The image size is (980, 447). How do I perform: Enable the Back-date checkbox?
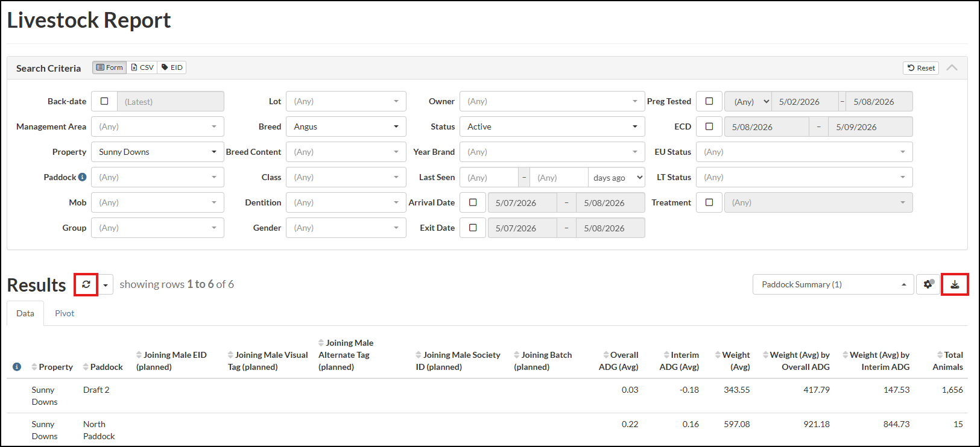coord(104,101)
